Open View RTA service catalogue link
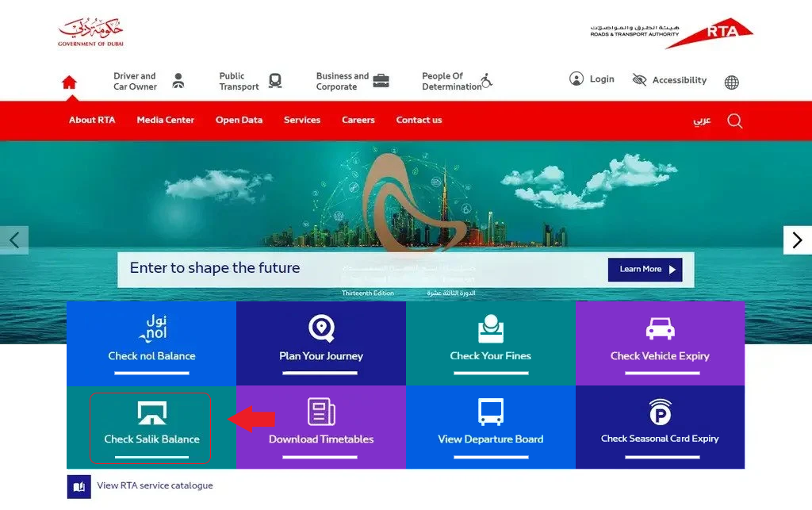The image size is (812, 510). point(155,485)
